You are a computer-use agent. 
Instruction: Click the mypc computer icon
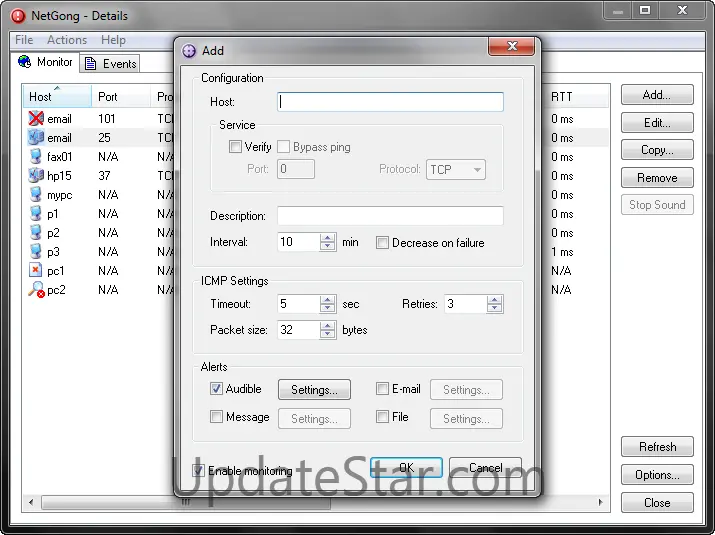(36, 194)
